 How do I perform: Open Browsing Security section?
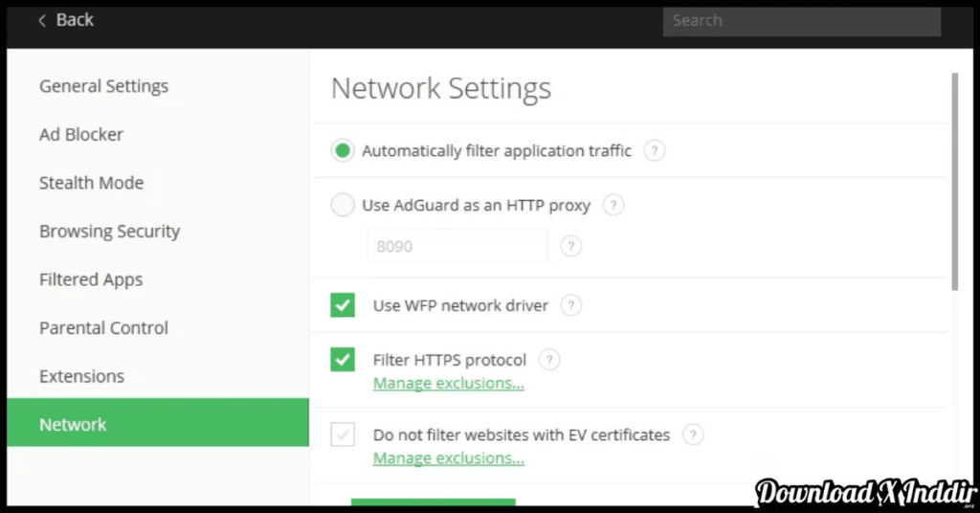coord(109,232)
